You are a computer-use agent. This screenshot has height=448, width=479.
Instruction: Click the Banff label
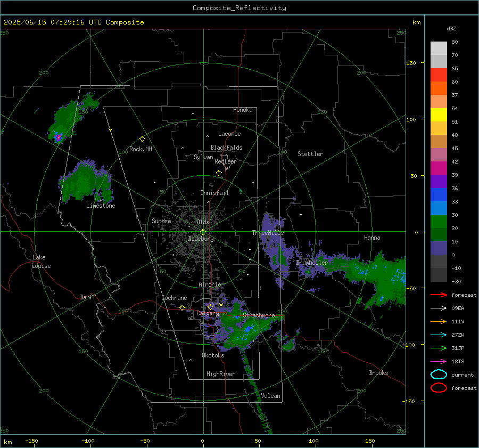(88, 297)
